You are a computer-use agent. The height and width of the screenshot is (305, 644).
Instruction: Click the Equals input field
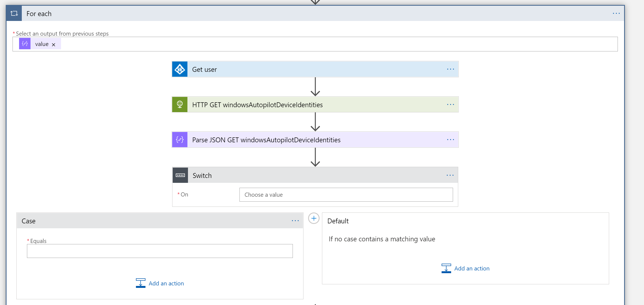160,251
